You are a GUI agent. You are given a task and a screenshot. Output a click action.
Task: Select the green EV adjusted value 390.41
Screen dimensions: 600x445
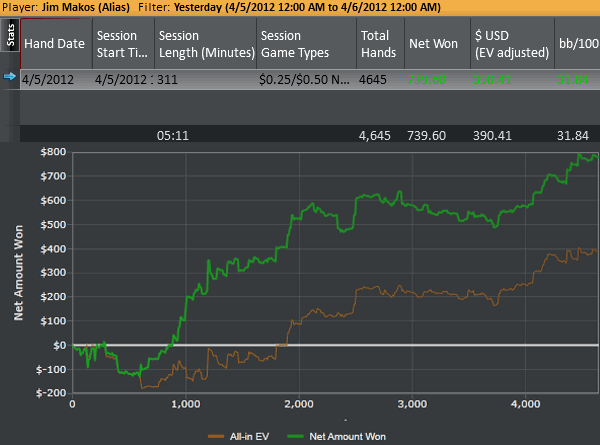point(492,80)
